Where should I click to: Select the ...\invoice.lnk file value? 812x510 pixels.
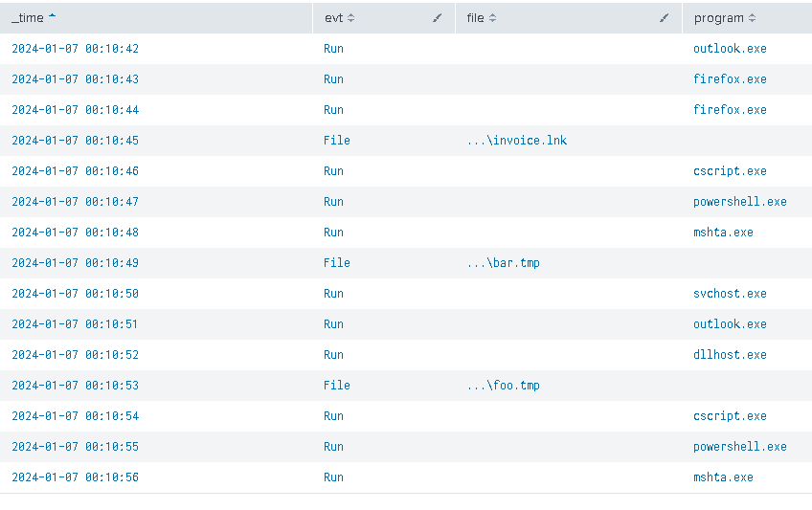click(517, 141)
